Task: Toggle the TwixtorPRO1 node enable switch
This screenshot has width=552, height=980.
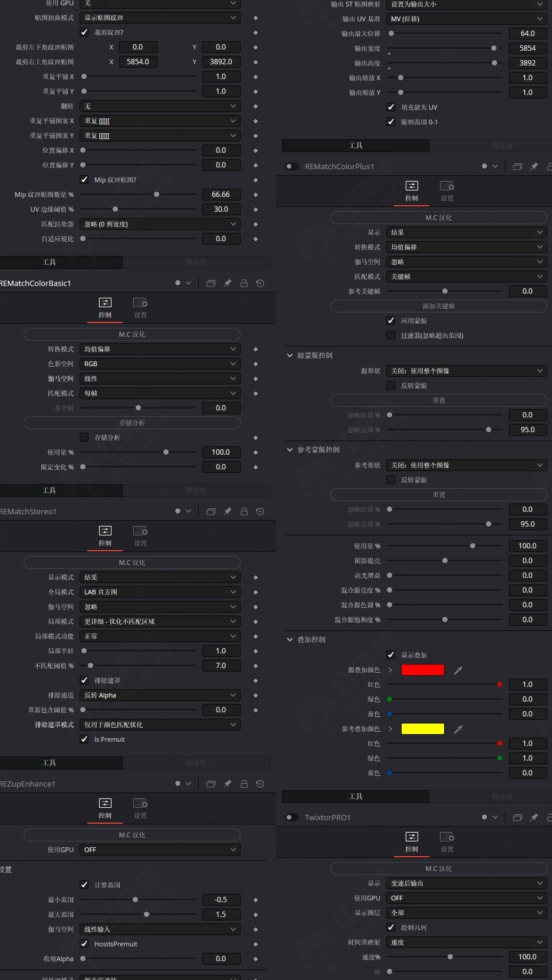Action: pyautogui.click(x=291, y=817)
